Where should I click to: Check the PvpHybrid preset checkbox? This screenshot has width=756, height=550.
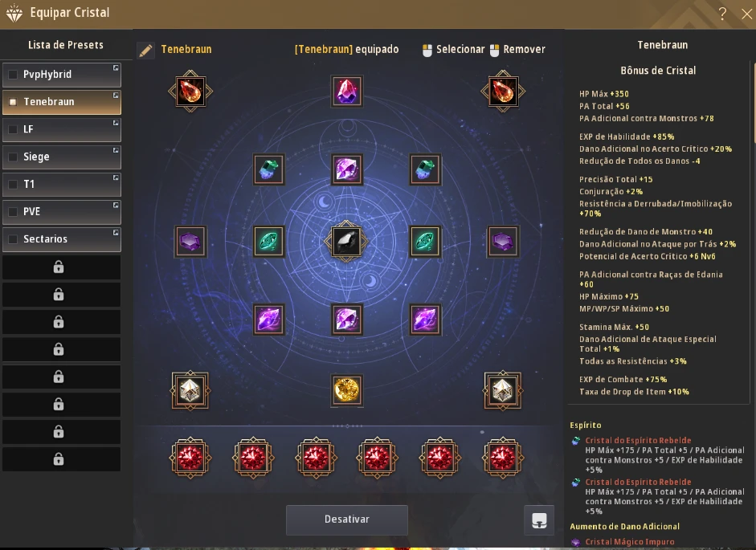[13, 75]
